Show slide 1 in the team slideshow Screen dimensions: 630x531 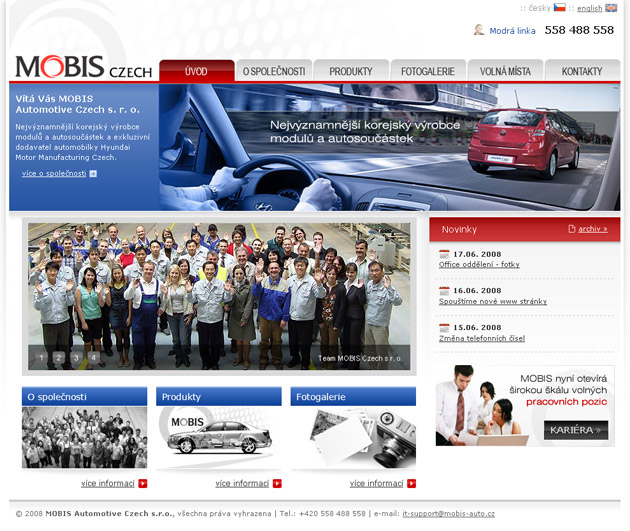tap(41, 357)
